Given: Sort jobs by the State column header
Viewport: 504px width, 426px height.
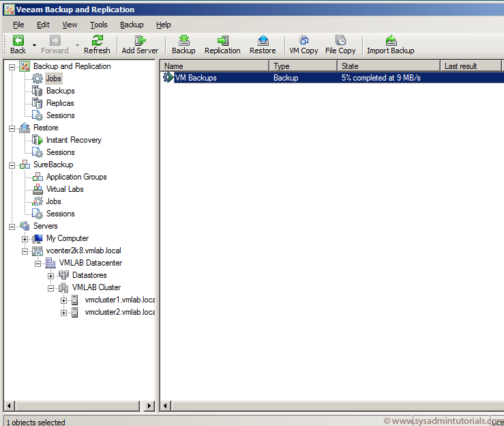Looking at the screenshot, I should [389, 66].
